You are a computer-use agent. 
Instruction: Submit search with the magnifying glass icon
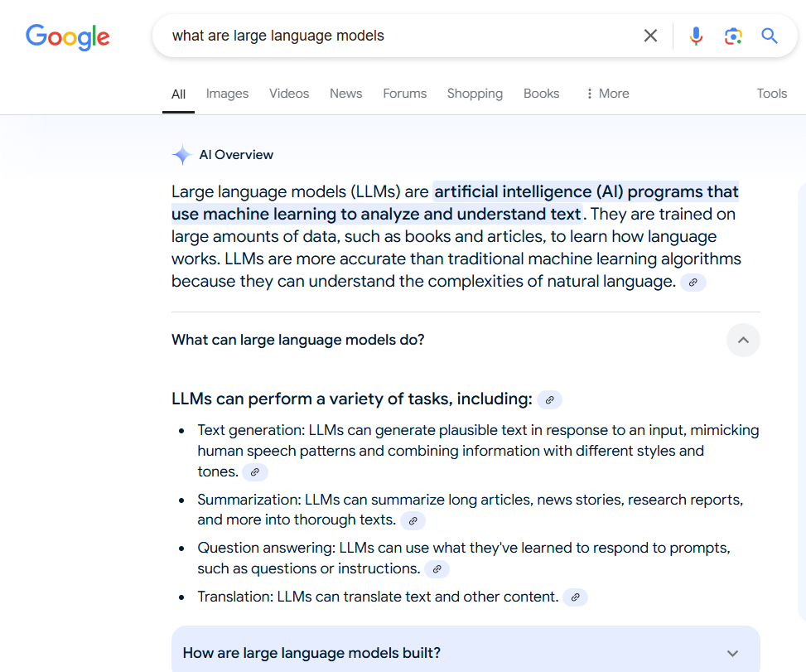click(x=769, y=36)
